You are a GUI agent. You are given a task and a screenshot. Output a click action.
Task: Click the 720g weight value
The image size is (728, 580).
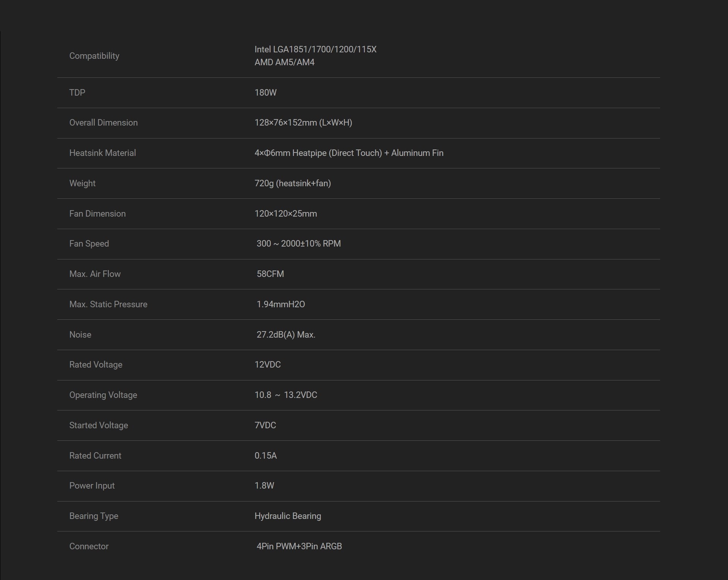[292, 183]
